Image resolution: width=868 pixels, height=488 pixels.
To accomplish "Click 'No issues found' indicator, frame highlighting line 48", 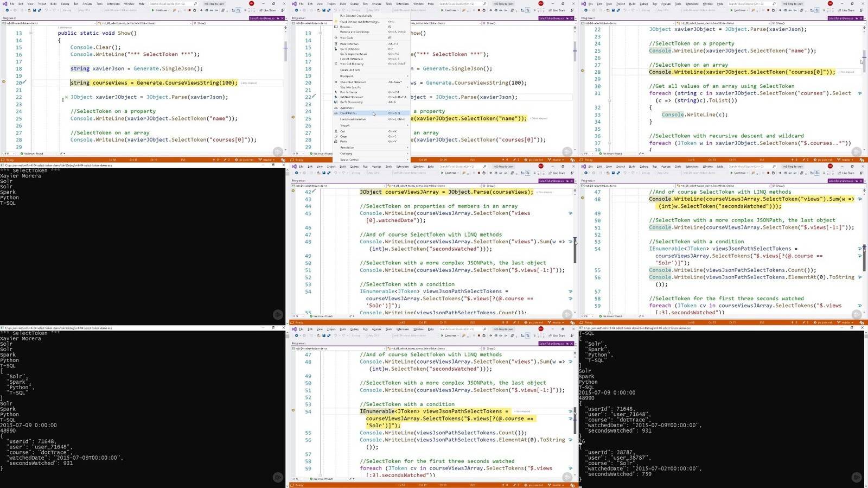I will pos(610,316).
